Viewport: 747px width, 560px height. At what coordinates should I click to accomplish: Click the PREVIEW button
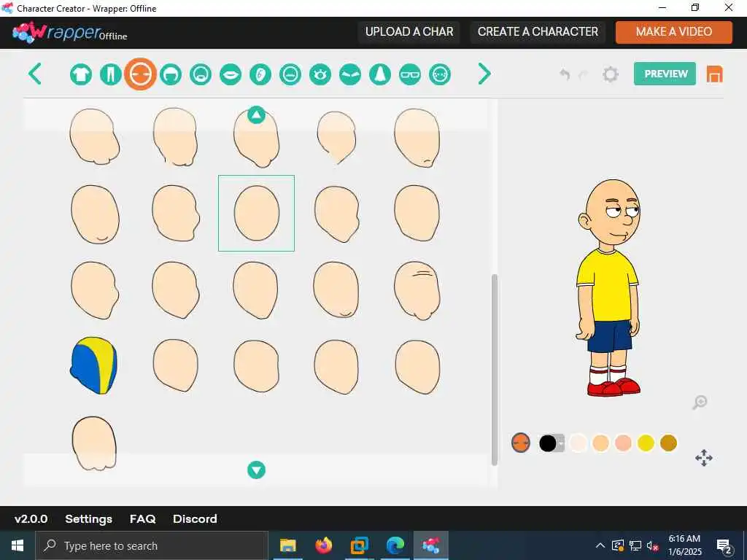coord(665,74)
